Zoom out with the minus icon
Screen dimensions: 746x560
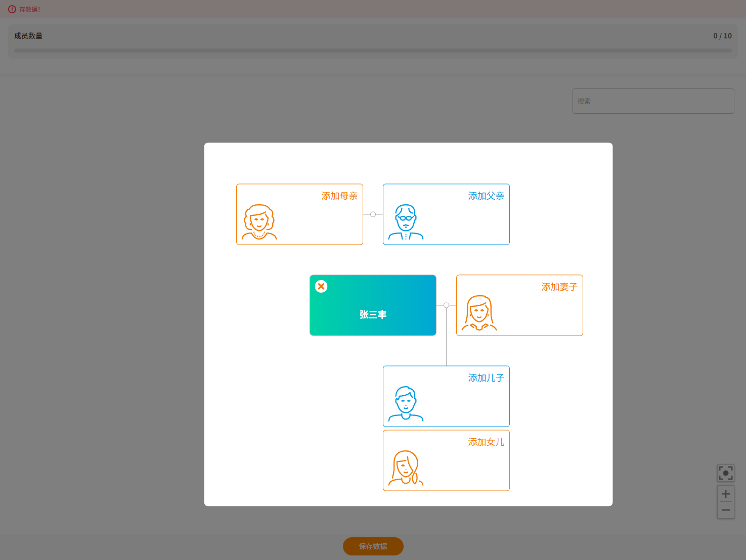pyautogui.click(x=726, y=510)
